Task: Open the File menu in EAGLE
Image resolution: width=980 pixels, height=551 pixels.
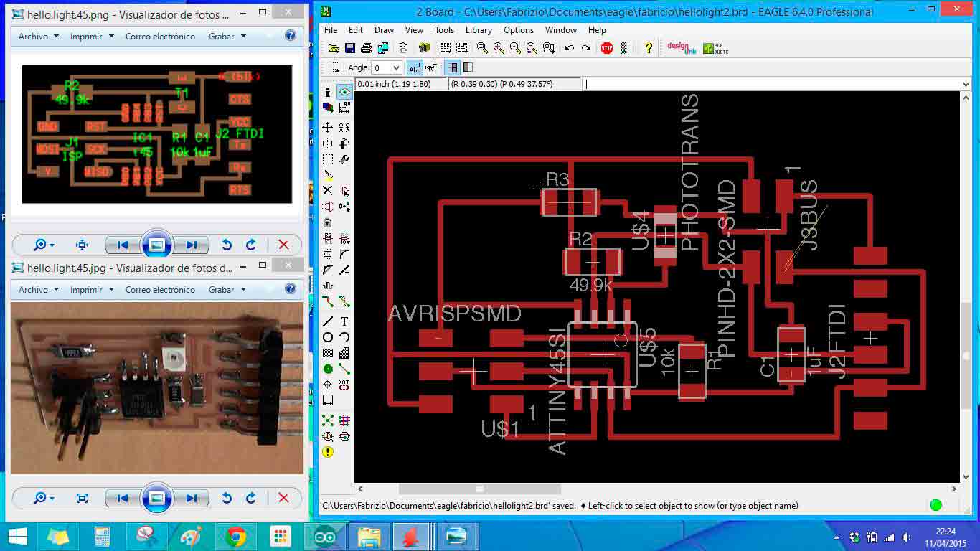Action: click(330, 30)
